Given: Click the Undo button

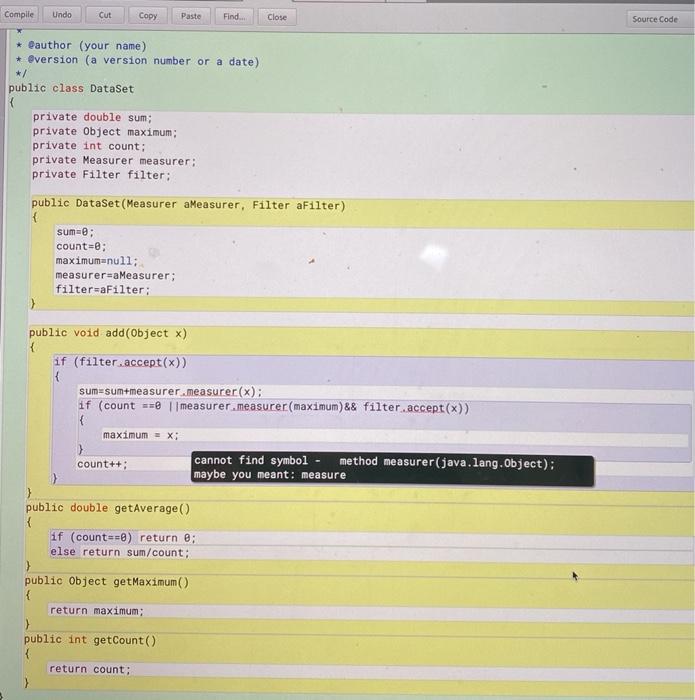Looking at the screenshot, I should click(62, 15).
